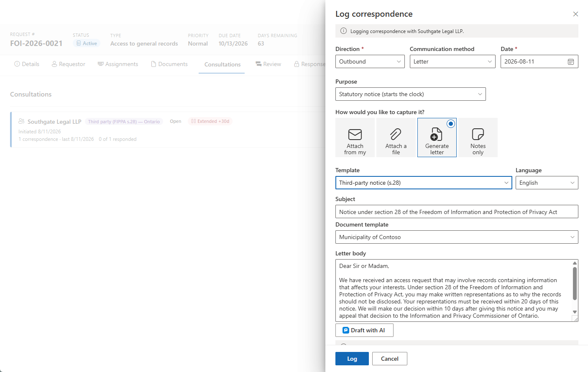588x372 pixels.
Task: Click the Draft with AI chat icon
Action: point(346,330)
